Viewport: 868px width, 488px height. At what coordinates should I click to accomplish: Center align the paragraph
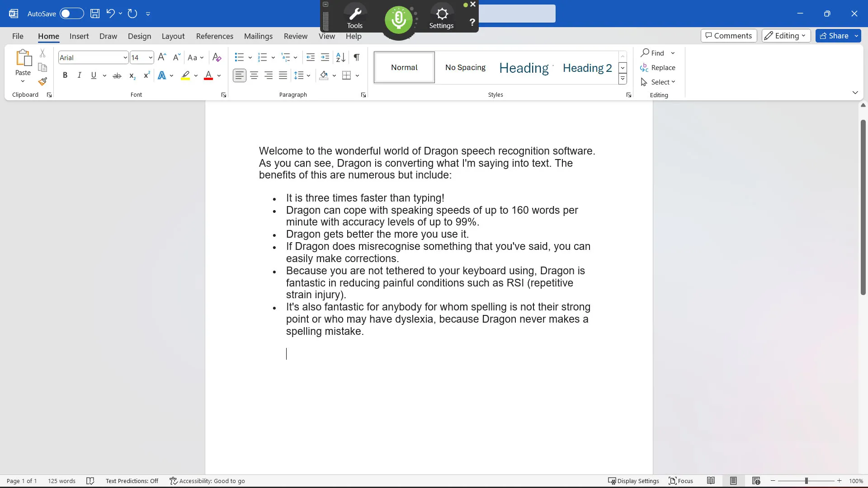pyautogui.click(x=254, y=75)
